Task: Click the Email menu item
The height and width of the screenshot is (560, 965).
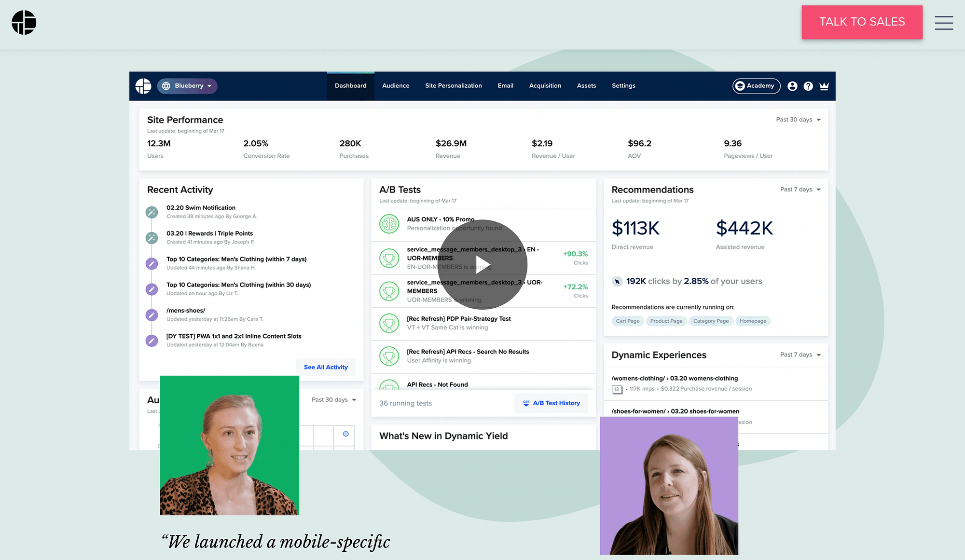Action: pyautogui.click(x=505, y=86)
